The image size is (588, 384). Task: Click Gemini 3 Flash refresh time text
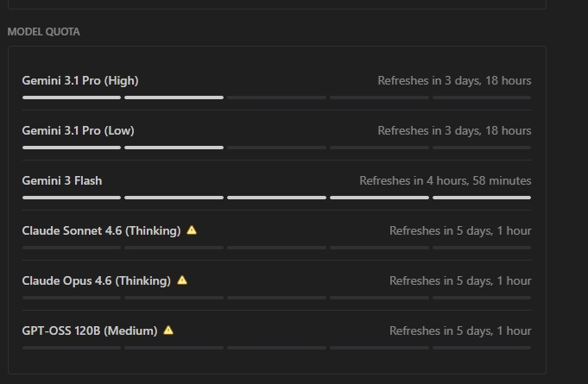tap(445, 180)
